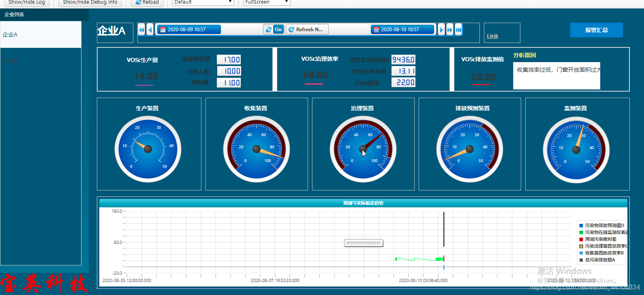Step forward one interval with right arrow

point(441,30)
